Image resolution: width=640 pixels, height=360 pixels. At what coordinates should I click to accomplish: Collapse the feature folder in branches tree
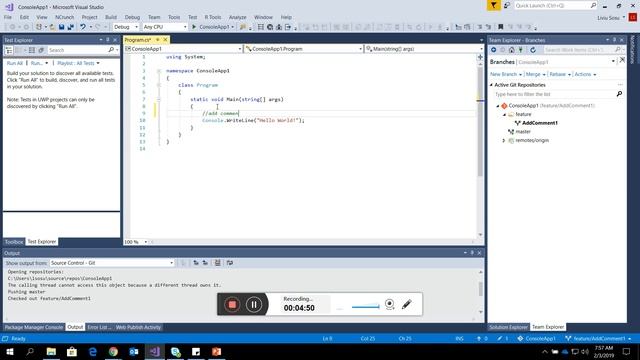click(x=504, y=115)
